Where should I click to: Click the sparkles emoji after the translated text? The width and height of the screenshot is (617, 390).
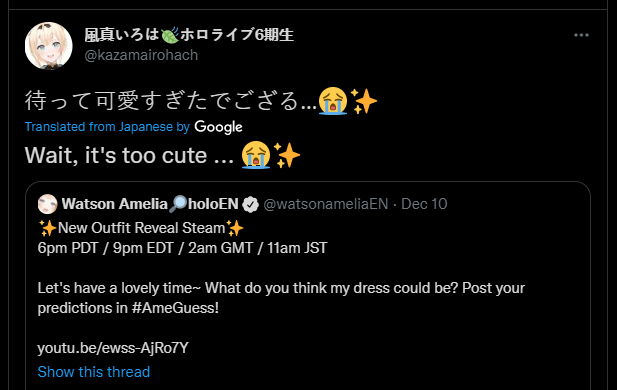[286, 155]
